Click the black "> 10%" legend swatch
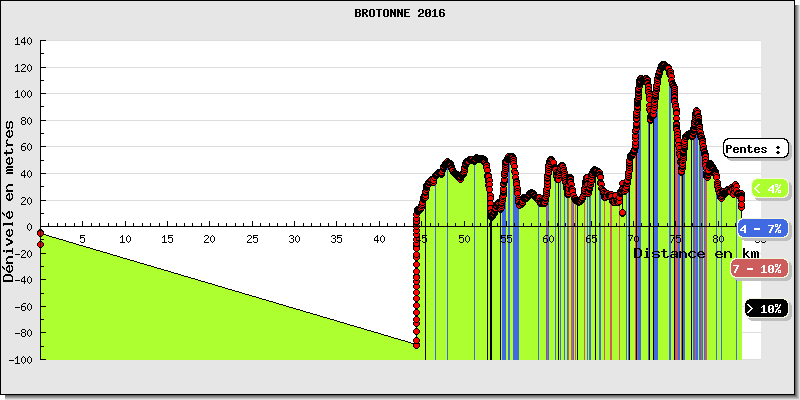 [767, 308]
